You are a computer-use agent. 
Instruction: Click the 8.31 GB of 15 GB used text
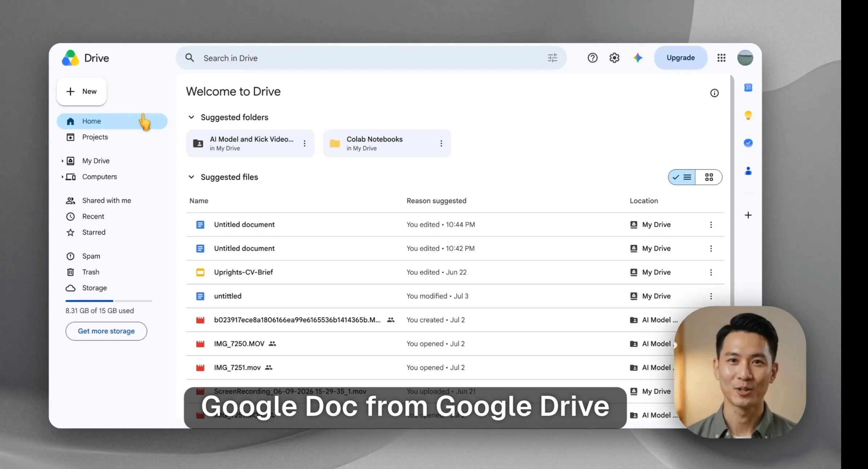pyautogui.click(x=100, y=311)
